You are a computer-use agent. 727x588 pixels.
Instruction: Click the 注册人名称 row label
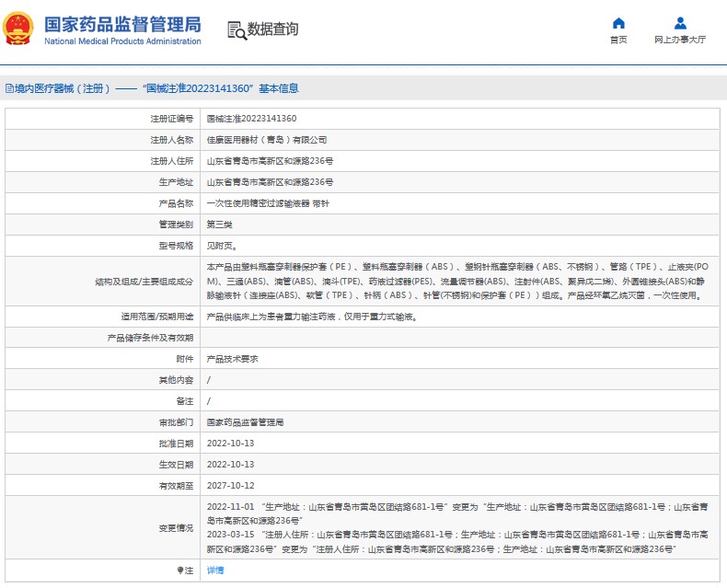[x=171, y=140]
